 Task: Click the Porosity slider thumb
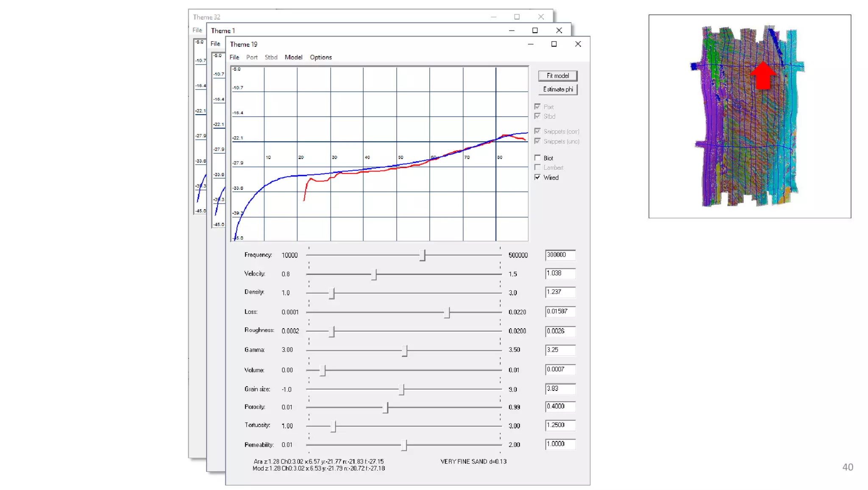385,407
